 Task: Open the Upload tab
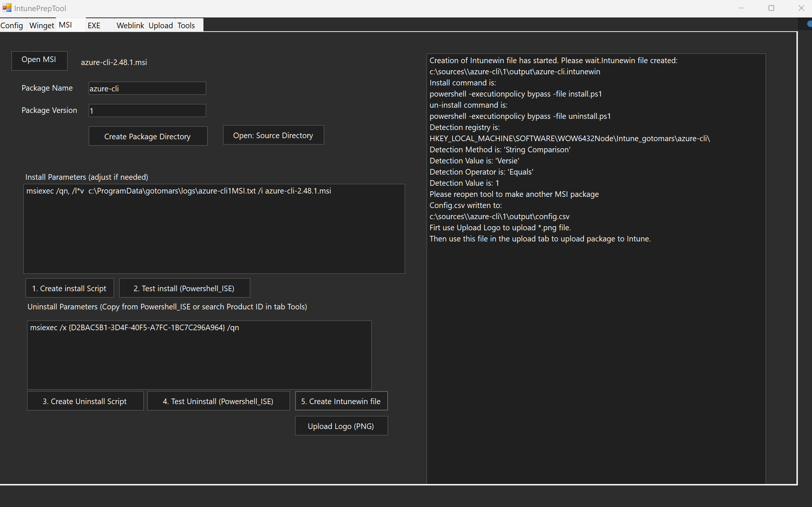point(160,25)
